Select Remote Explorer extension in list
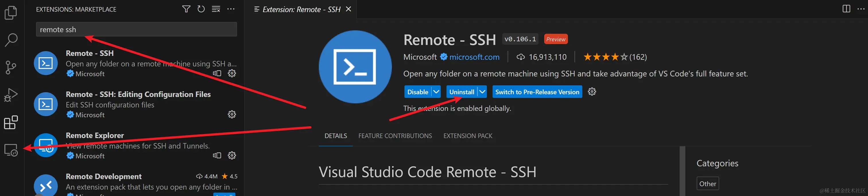 [x=134, y=145]
